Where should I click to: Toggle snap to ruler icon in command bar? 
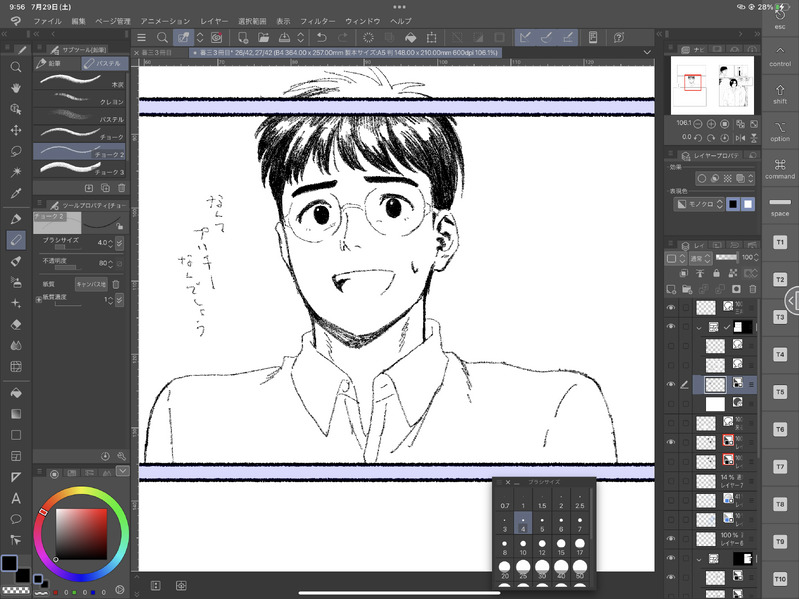[x=525, y=38]
